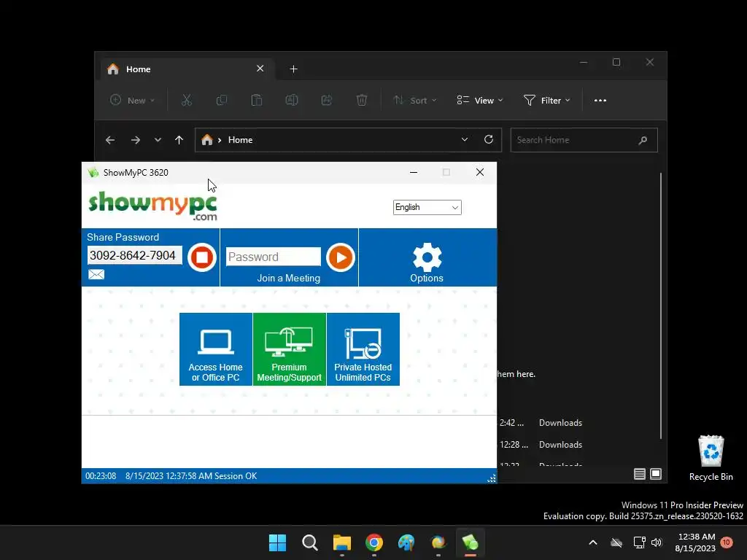Viewport: 747px width, 560px height.
Task: Launch Google Chrome from the taskbar
Action: coord(374,542)
